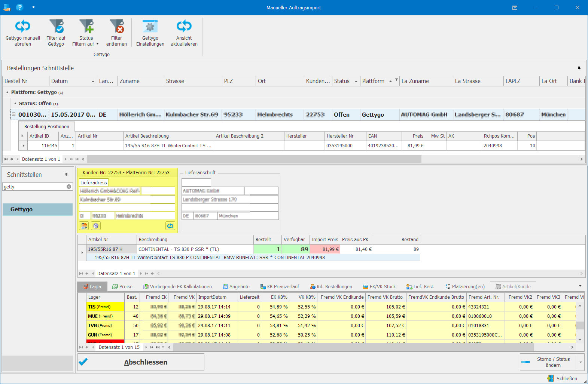Viewport: 588px width, 384px height.
Task: Go to last record in Lager navigator
Action: pos(158,347)
